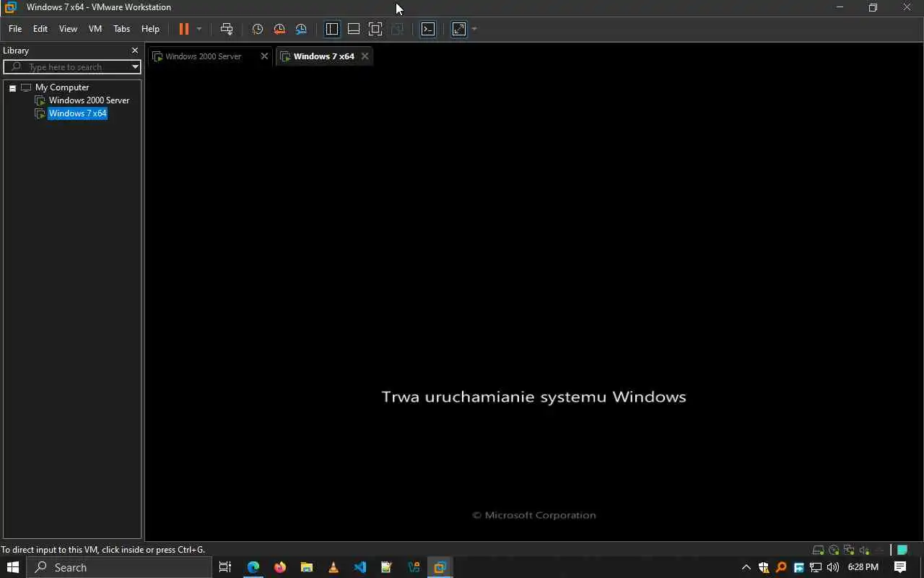Close the Windows 2000 Server tab

(x=264, y=56)
